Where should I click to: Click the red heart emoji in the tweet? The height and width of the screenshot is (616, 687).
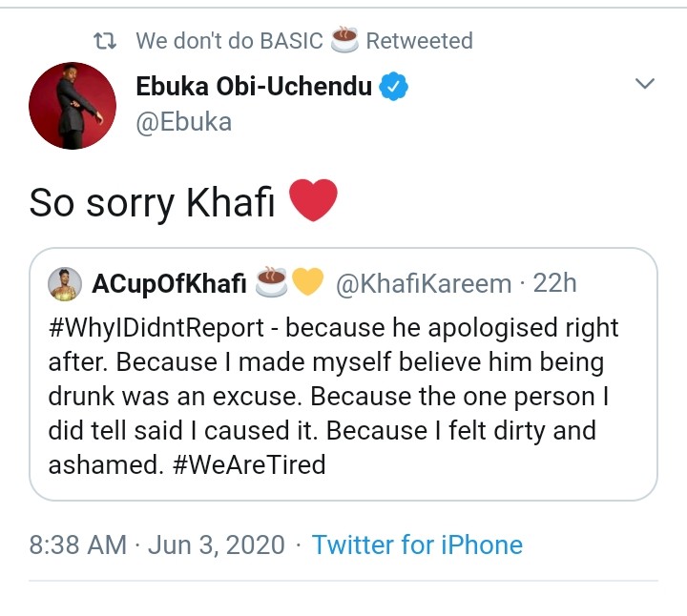[x=312, y=201]
